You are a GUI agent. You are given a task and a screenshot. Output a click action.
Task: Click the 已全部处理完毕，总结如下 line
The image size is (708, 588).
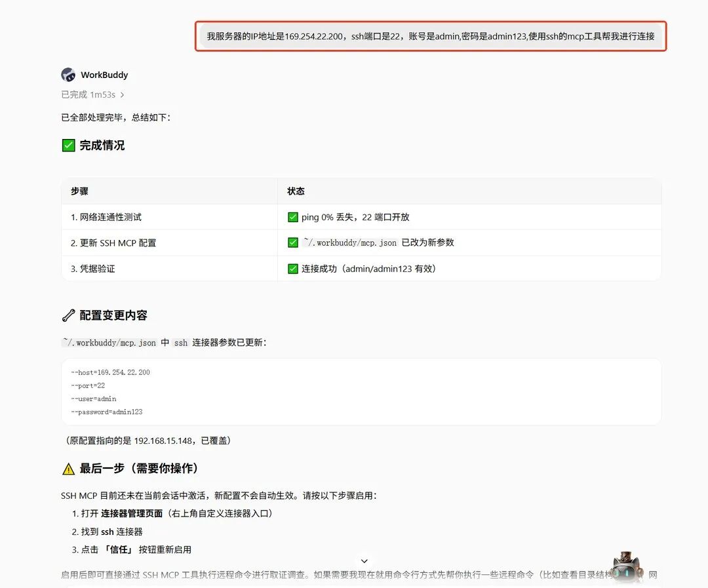[x=116, y=117]
